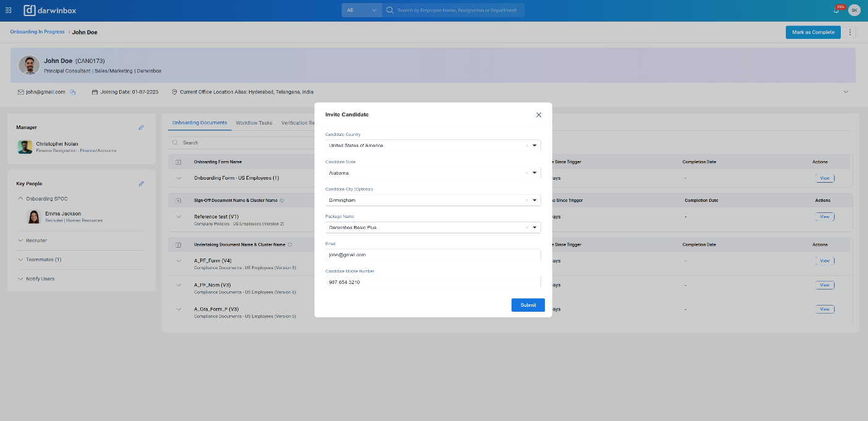Click the search magnifier in the top bar
Screen dimensions: 868x421
[389, 10]
